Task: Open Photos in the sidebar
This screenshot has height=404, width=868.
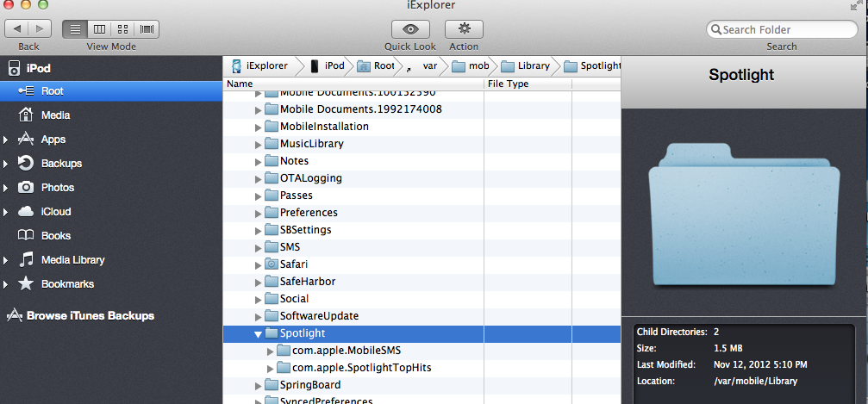Action: (110, 188)
